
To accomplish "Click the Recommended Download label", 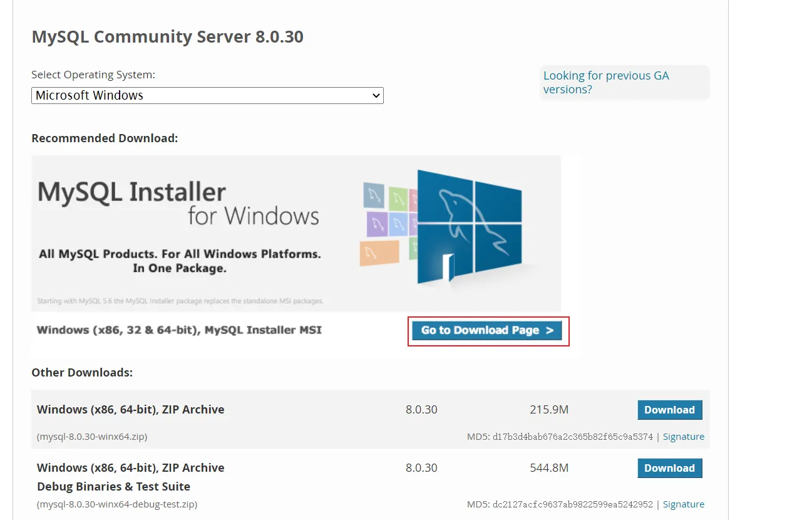I will pos(105,138).
